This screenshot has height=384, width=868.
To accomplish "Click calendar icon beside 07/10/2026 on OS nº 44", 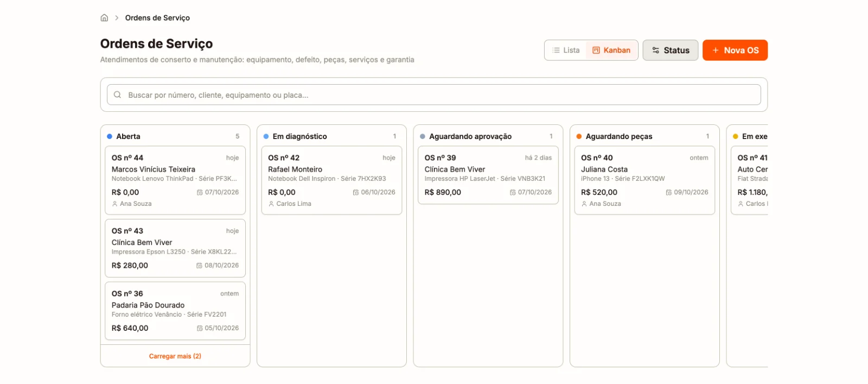I will [200, 192].
